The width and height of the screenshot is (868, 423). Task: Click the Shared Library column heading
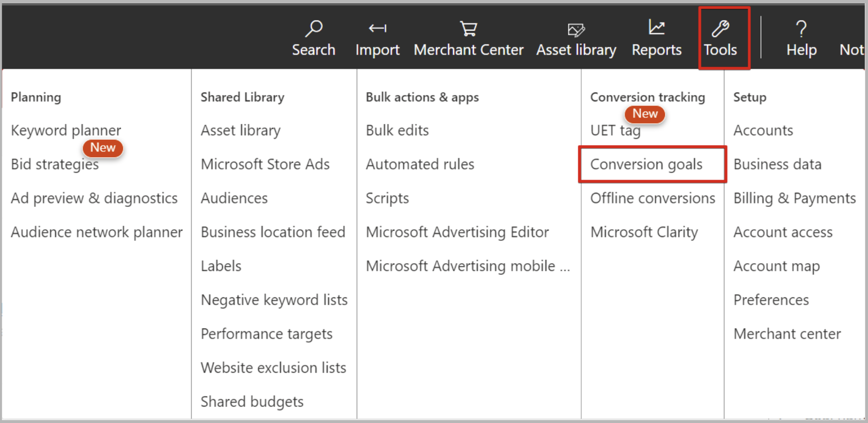point(242,97)
